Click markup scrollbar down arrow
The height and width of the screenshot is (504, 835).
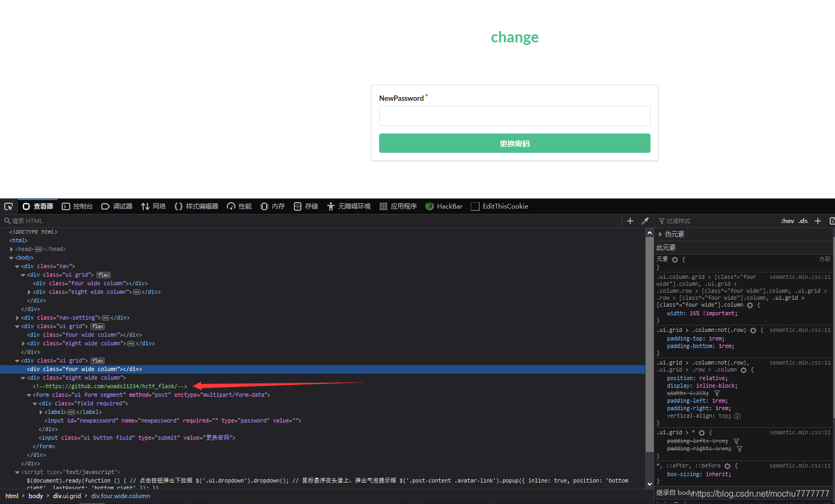[649, 484]
